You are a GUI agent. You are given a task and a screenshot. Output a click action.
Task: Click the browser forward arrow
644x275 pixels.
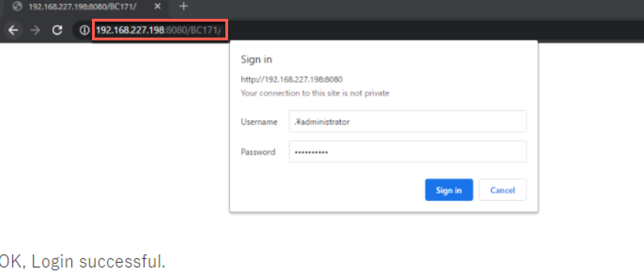[x=35, y=31]
